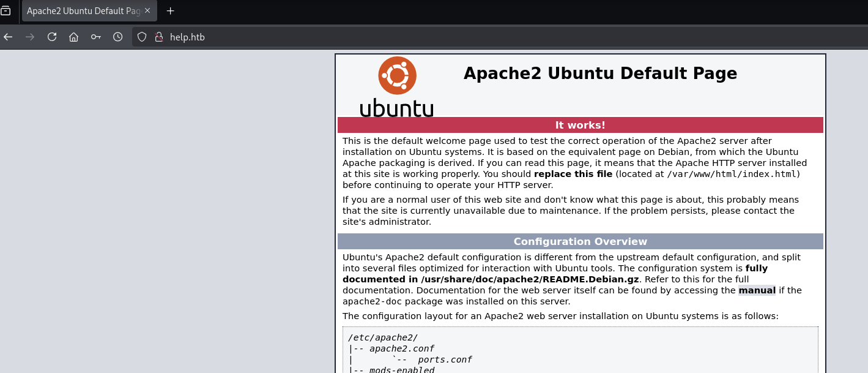The width and height of the screenshot is (868, 373).
Task: Go back to the previous page
Action: (x=8, y=37)
